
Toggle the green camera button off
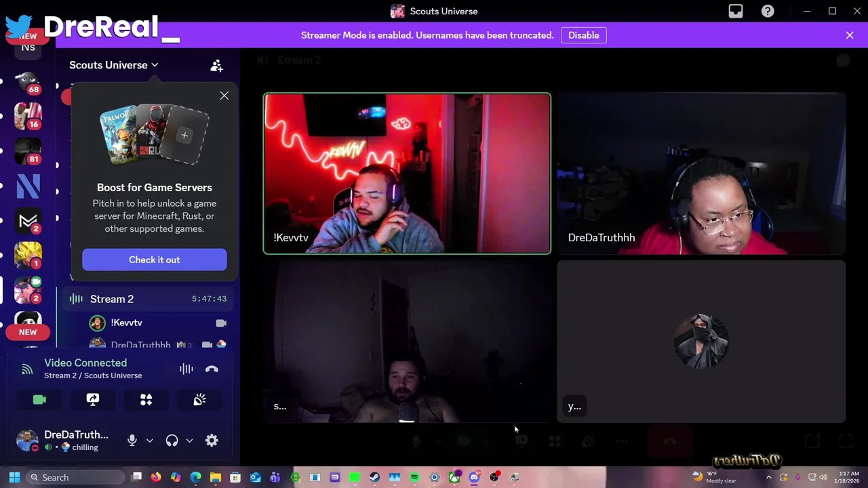click(39, 400)
